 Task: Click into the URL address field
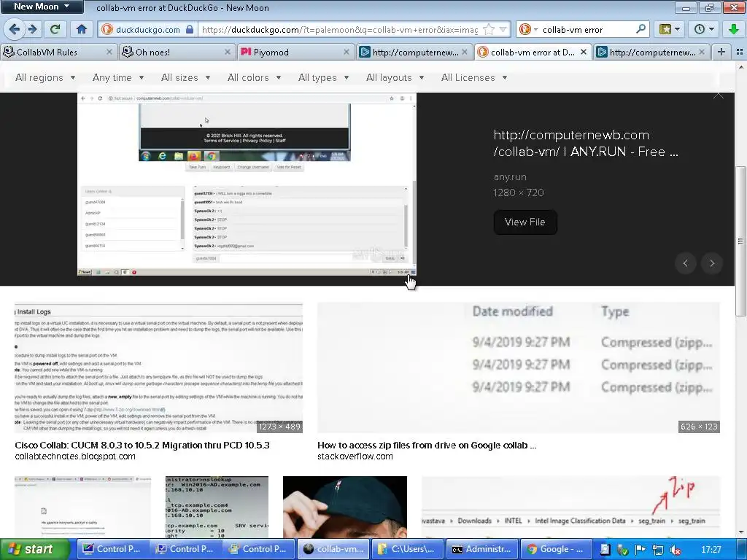tap(340, 29)
